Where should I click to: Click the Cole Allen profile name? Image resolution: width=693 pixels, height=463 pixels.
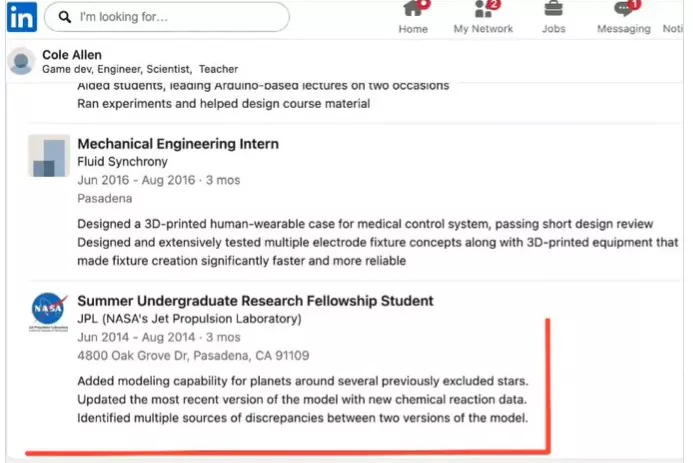point(72,54)
